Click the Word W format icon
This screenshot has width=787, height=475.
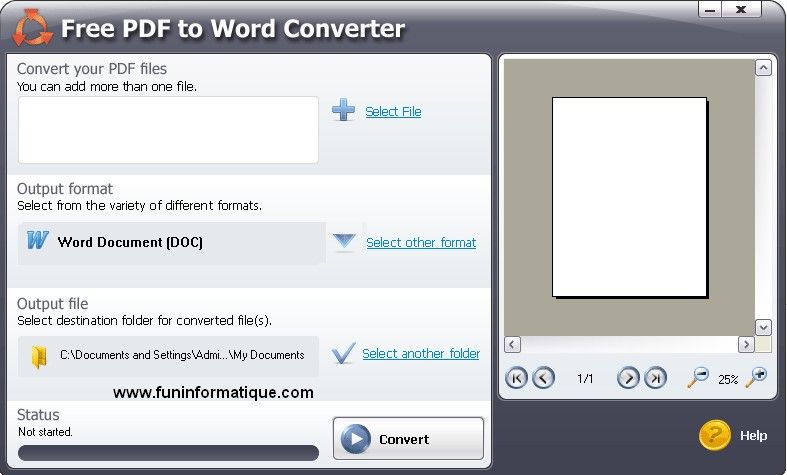pos(38,240)
